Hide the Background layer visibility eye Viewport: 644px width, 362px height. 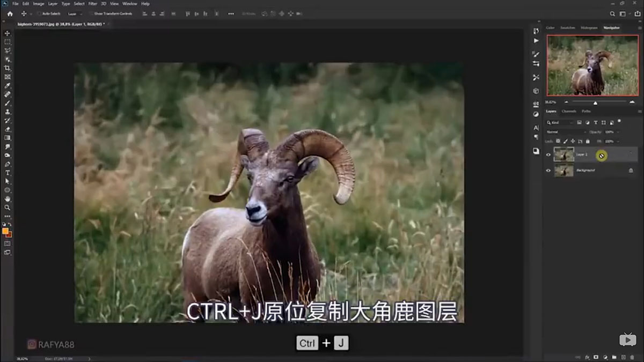tap(548, 170)
